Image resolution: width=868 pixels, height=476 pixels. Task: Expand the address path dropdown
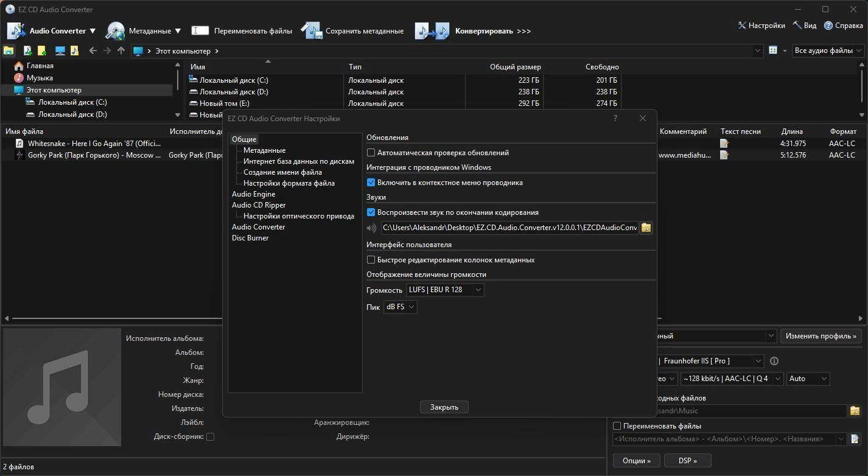(758, 51)
